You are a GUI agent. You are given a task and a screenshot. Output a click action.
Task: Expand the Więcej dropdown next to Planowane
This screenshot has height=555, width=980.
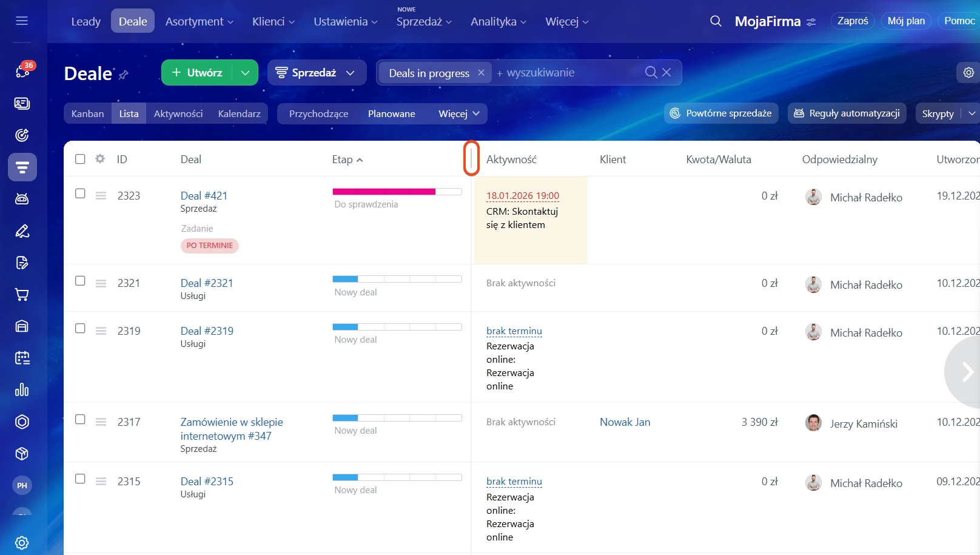[x=459, y=114]
